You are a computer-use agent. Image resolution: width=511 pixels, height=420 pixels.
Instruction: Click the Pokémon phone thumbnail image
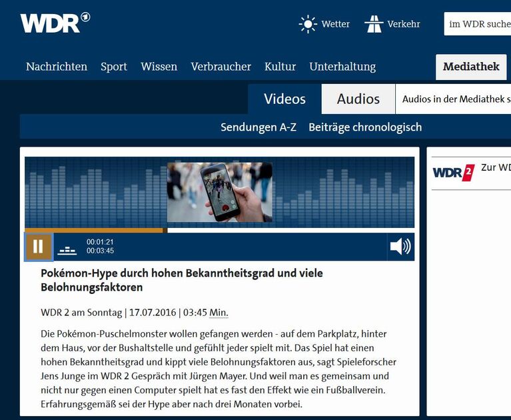pyautogui.click(x=220, y=193)
